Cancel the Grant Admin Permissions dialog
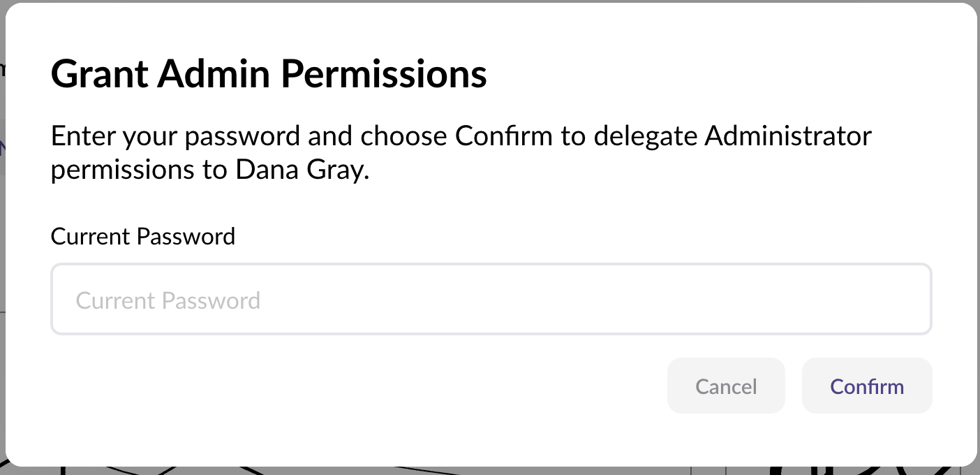The width and height of the screenshot is (980, 475). coord(726,386)
